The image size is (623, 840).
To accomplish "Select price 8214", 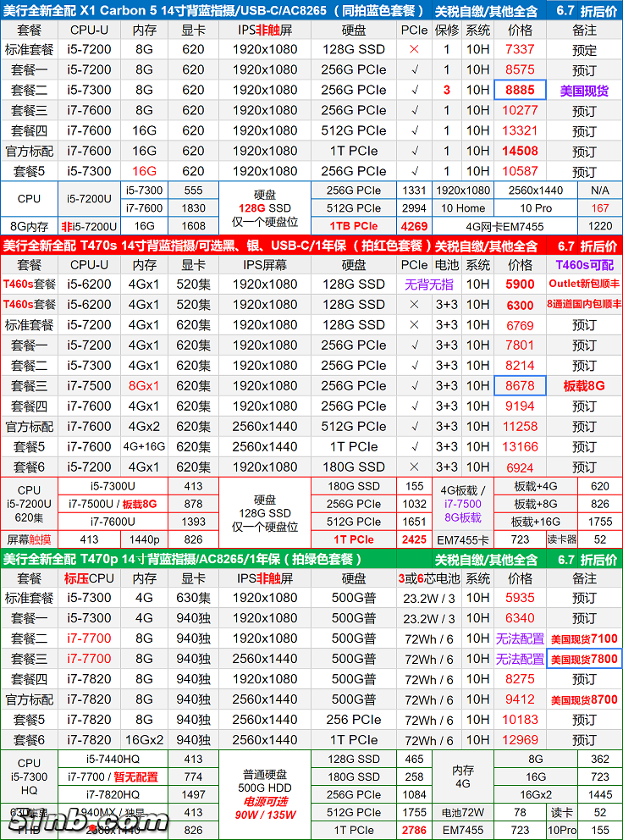I will click(520, 366).
